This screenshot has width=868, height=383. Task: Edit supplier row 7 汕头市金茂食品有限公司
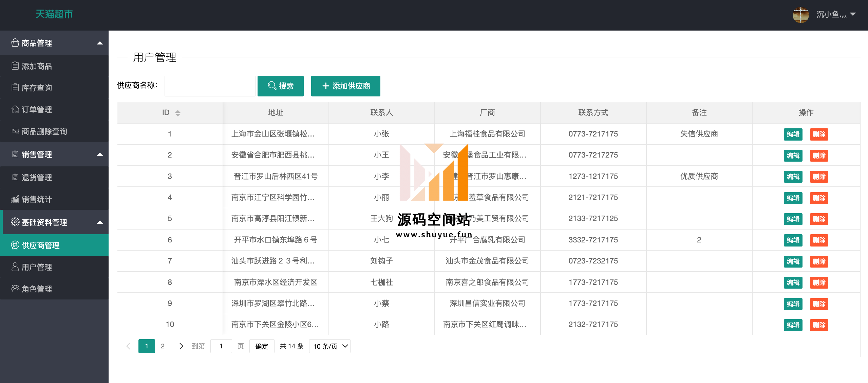793,261
